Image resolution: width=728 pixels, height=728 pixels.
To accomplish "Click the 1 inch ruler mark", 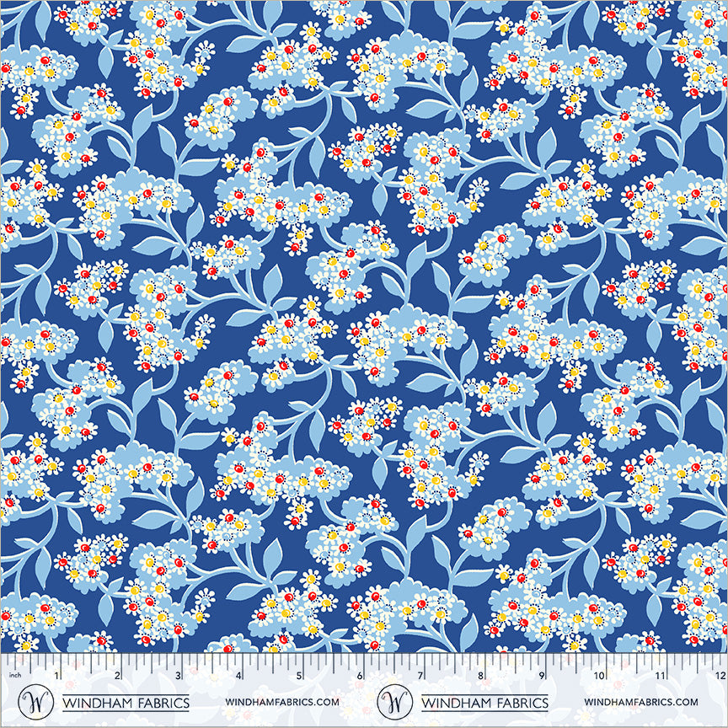I will click(56, 675).
